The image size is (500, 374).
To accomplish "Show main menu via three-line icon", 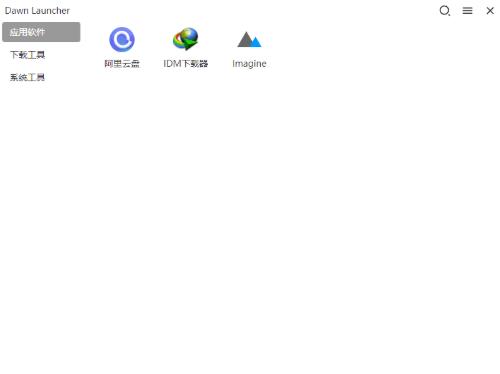I will 467,11.
